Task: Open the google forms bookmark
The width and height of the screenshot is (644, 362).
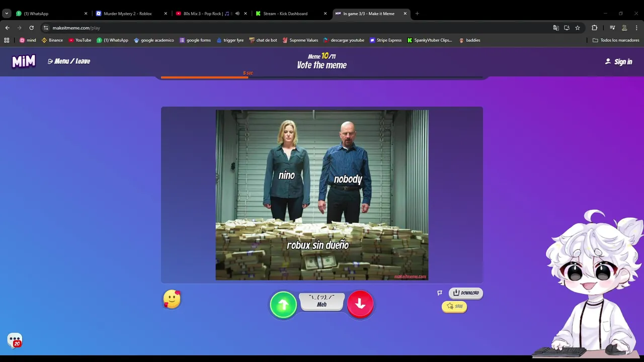Action: 195,40
